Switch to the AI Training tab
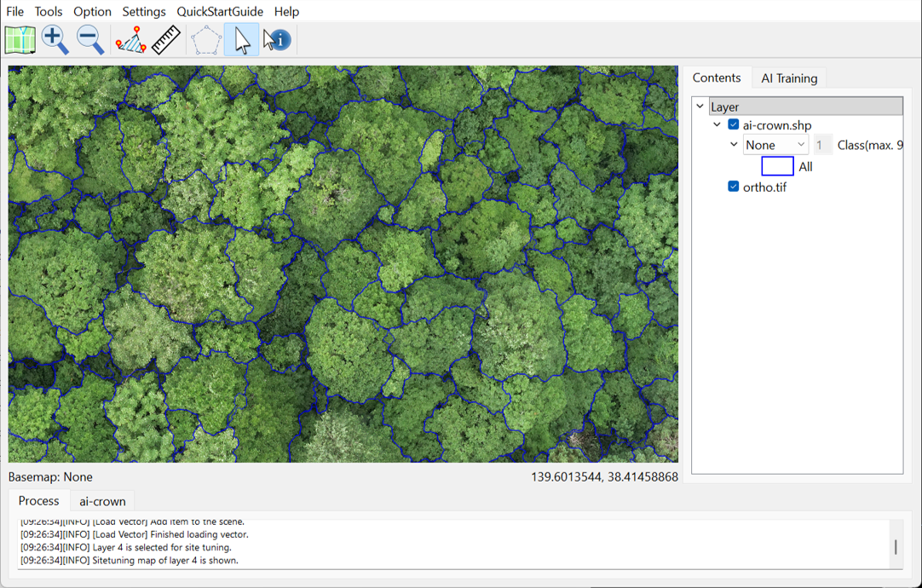Viewport: 922px width, 588px height. coord(789,78)
